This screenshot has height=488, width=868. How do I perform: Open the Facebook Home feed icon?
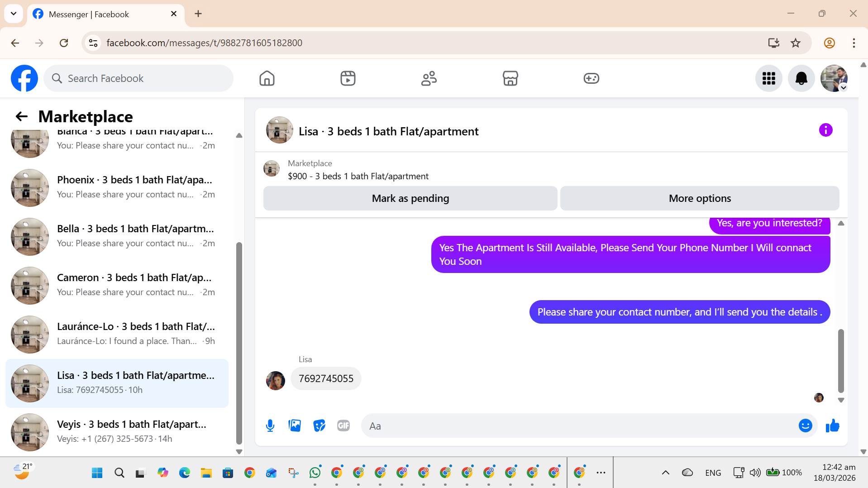tap(267, 78)
